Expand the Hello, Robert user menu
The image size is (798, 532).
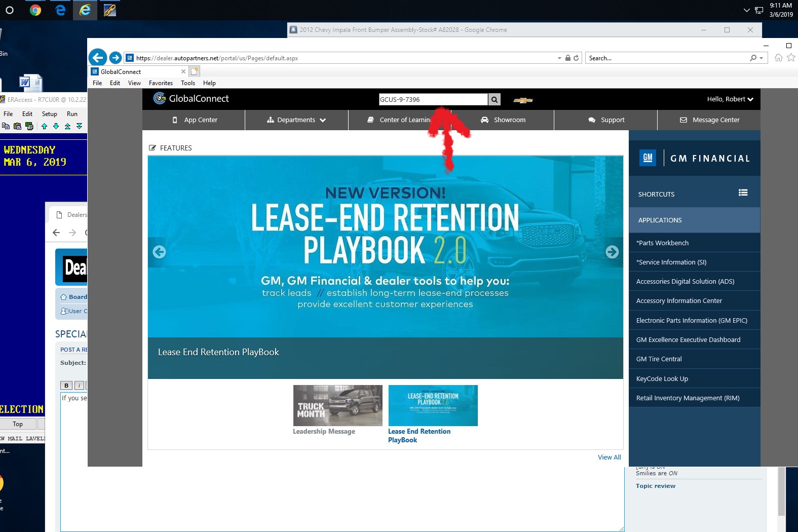pyautogui.click(x=730, y=99)
